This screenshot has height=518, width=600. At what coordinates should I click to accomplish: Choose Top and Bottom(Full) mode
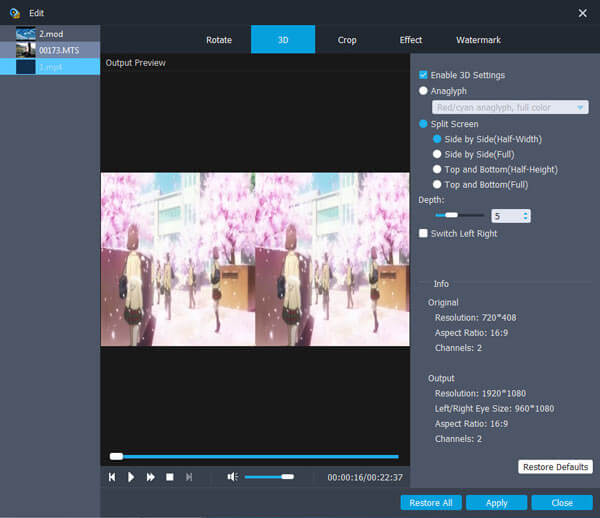coord(437,185)
